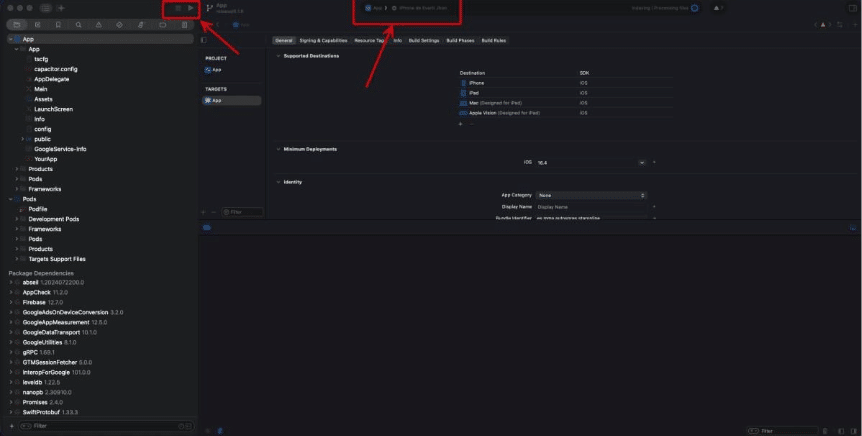The height and width of the screenshot is (436, 862).
Task: Expand the Firebase package dependency
Action: coord(10,302)
